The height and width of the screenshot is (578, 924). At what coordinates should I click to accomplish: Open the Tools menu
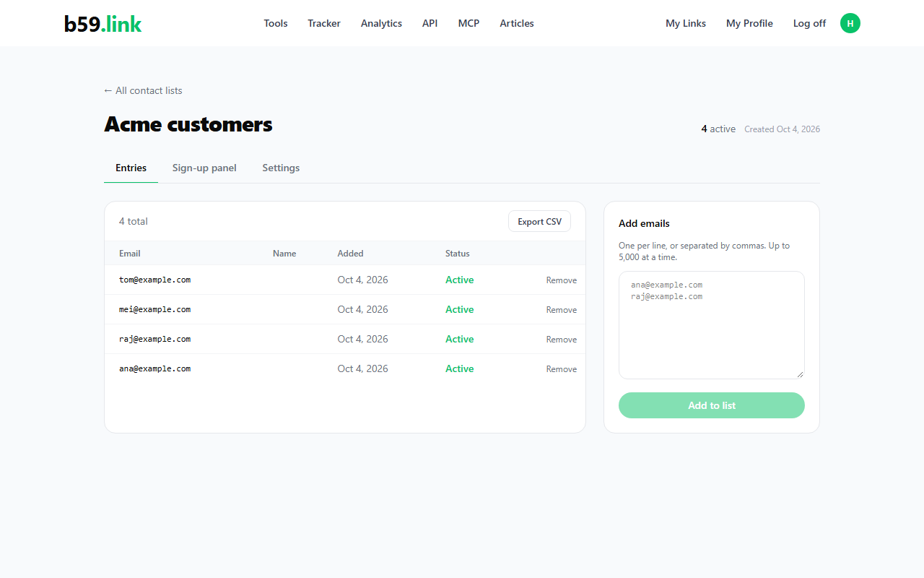click(x=276, y=23)
